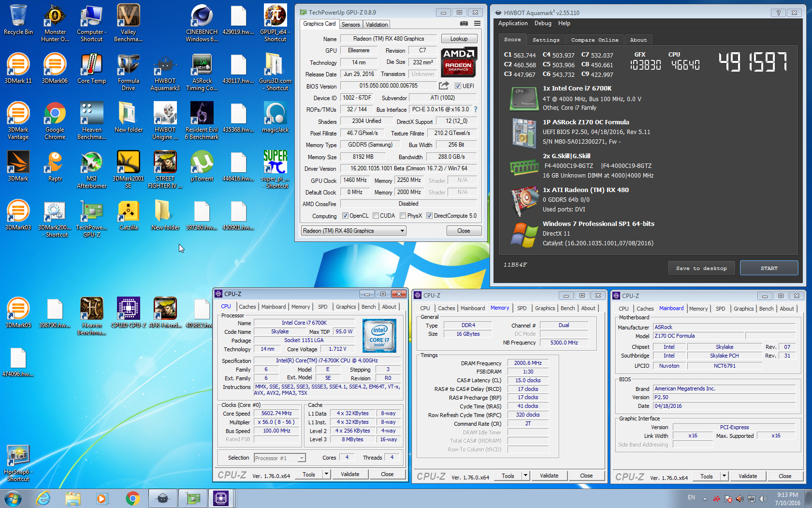812x508 pixels.
Task: Show hidden tray icons arrow
Action: click(x=705, y=499)
